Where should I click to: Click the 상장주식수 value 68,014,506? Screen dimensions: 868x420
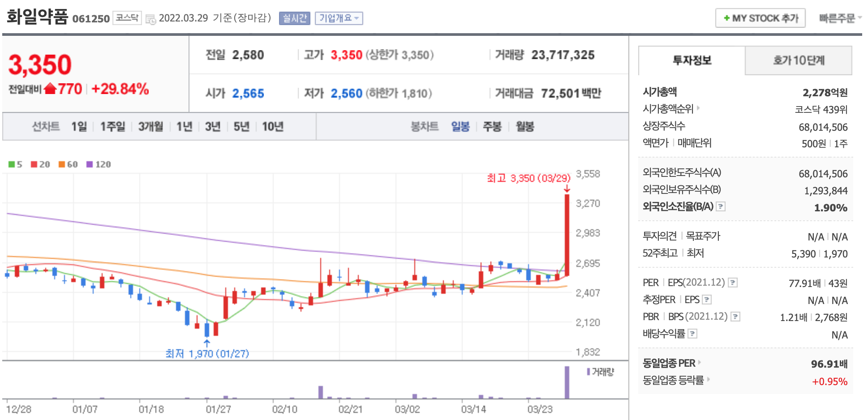(x=823, y=127)
